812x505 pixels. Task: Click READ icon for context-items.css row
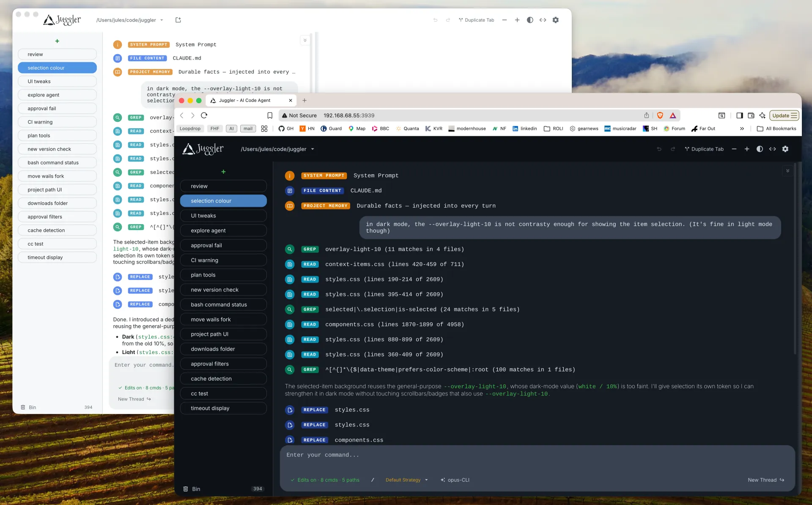[290, 264]
